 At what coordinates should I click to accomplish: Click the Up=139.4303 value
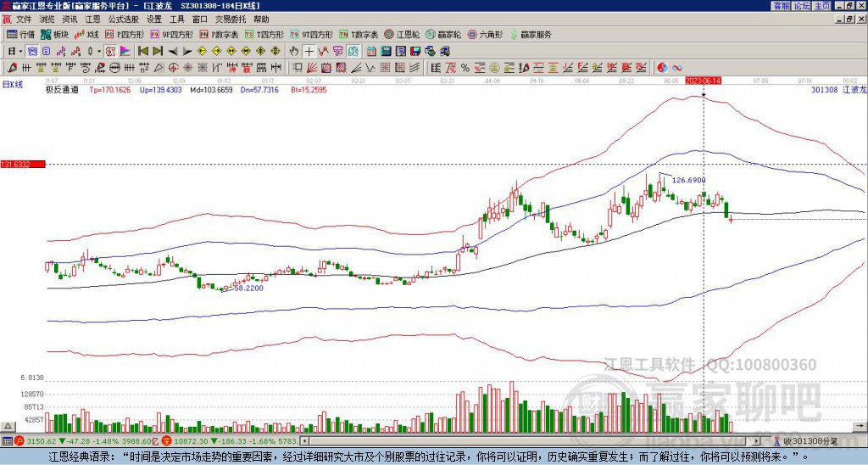160,90
